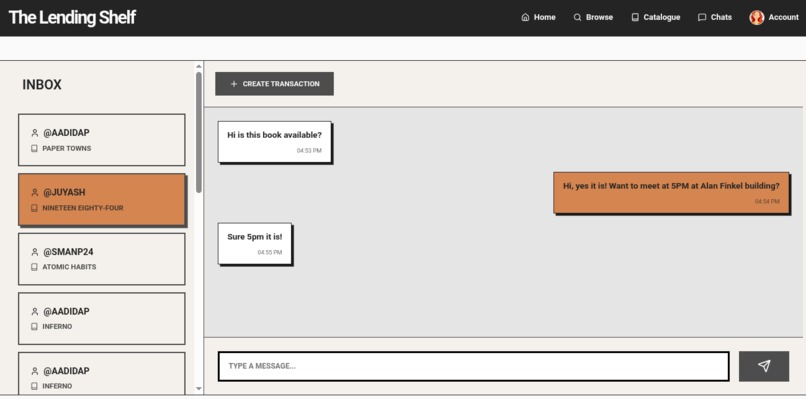Click the @SMANP24 username
The height and width of the screenshot is (399, 806).
[x=68, y=252]
